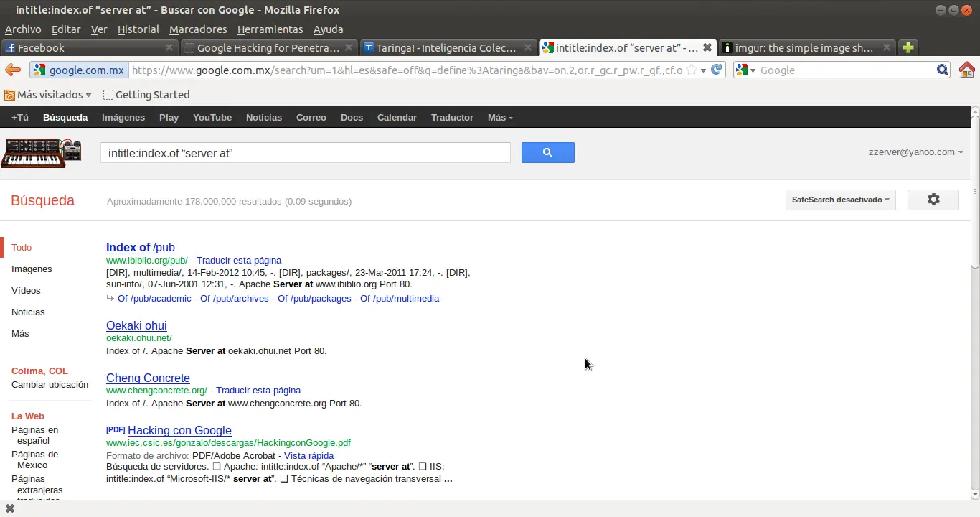Close the imgur tab
This screenshot has height=517, width=980.
887,47
